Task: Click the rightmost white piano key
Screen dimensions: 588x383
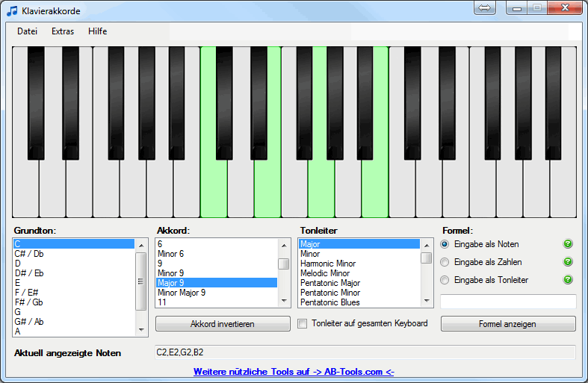Action: coord(563,187)
